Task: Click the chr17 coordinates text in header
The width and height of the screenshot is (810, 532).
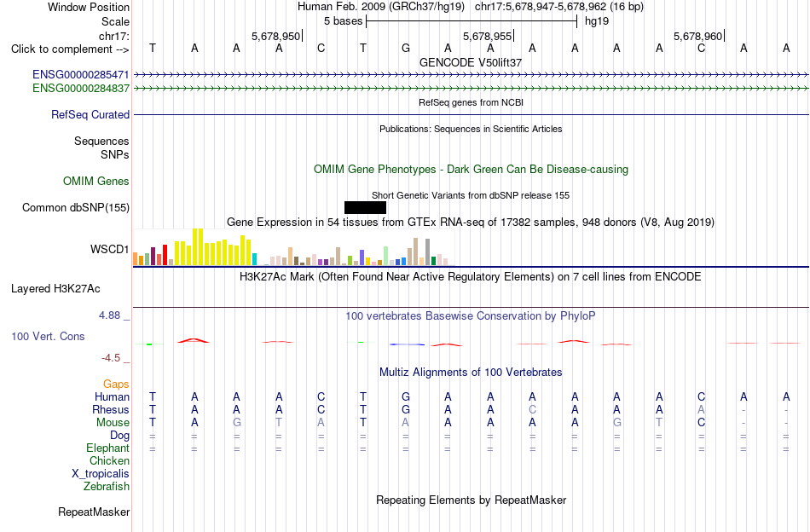Action: (559, 7)
